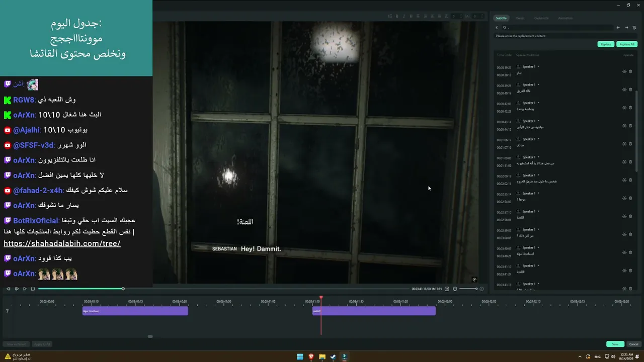Delete the 00:00:19:22 subtitle row
Viewport: 644px width, 362px height.
coord(630,71)
